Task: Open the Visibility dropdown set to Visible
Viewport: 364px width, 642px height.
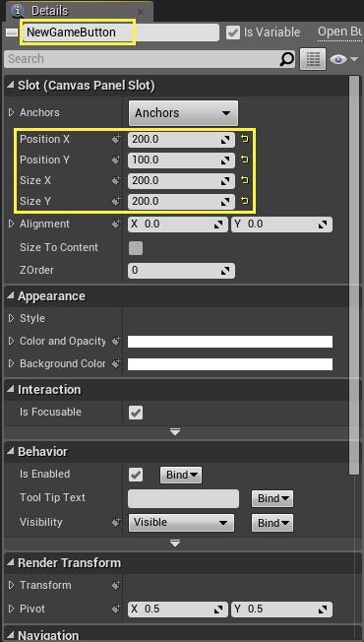Action: 181,523
